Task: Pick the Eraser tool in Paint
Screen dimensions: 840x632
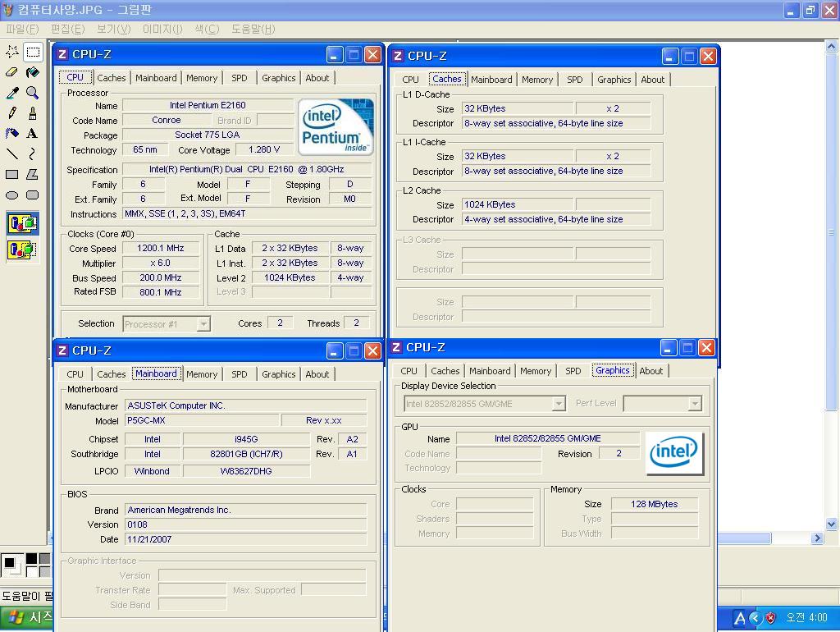Action: 11,72
